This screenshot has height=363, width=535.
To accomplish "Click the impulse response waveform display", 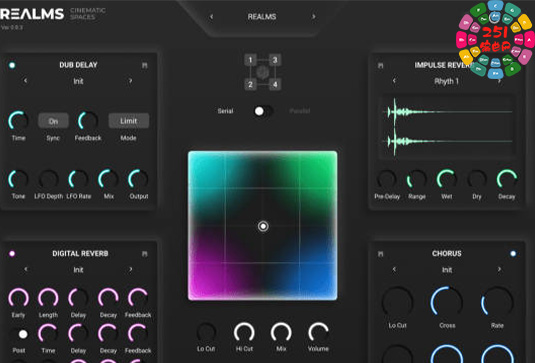I will 447,127.
